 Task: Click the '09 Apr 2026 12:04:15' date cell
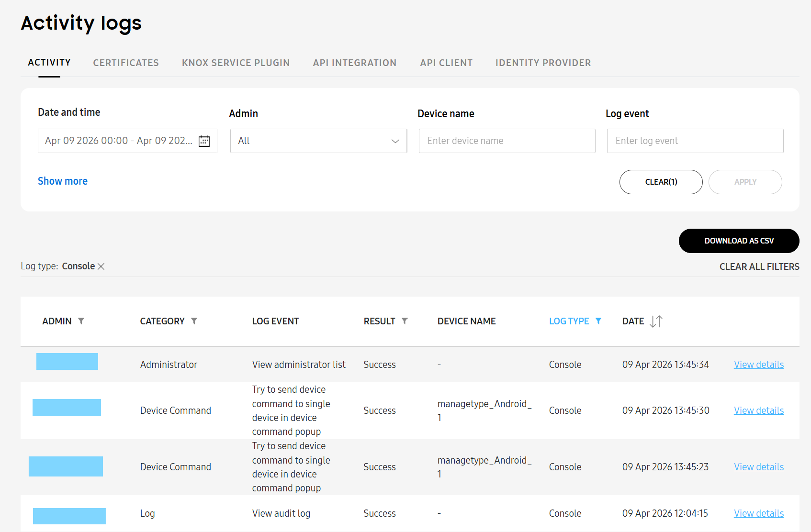click(x=665, y=513)
